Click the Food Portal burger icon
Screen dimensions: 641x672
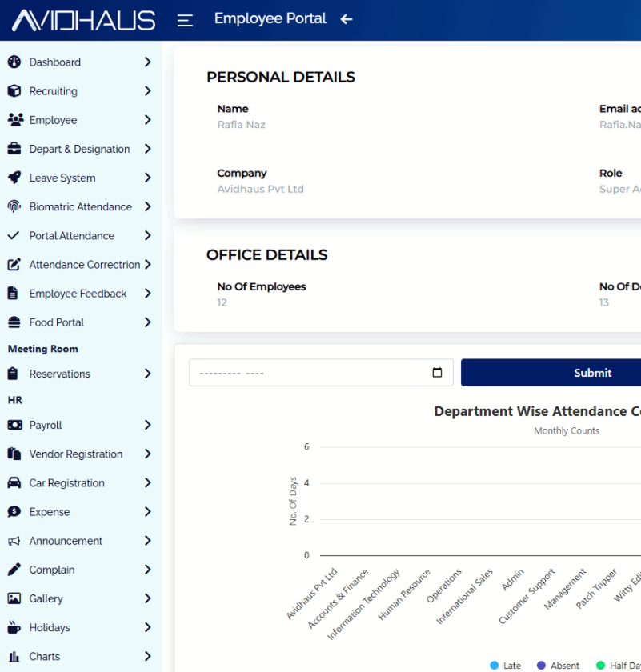(14, 322)
